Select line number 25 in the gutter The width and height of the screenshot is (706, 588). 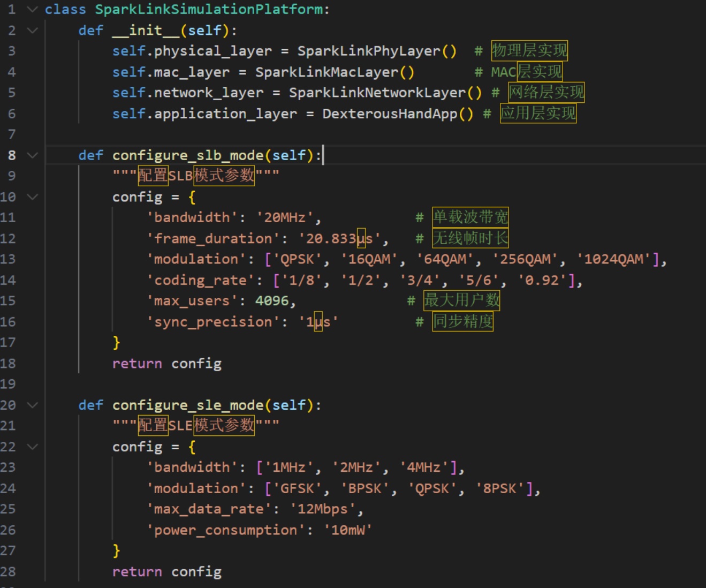coord(8,509)
